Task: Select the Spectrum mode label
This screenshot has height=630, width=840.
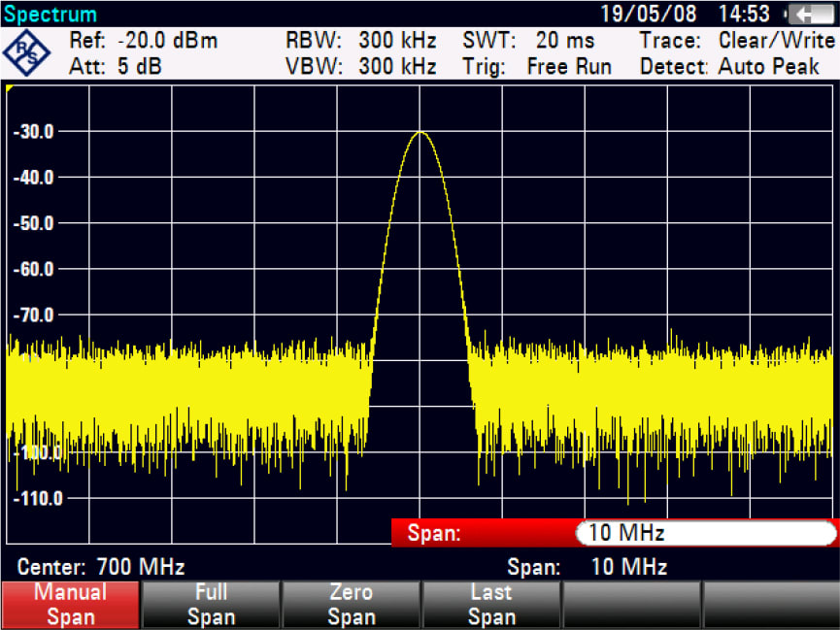Action: point(50,13)
